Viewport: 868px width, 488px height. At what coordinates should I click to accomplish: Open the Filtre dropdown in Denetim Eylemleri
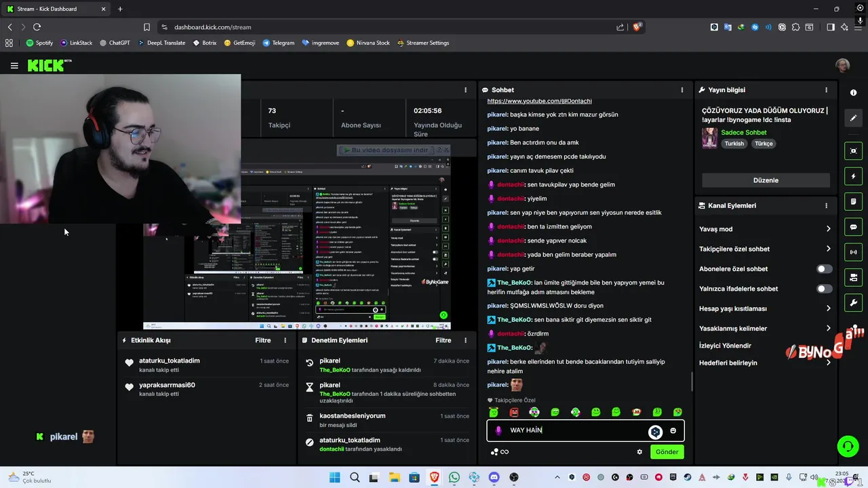(x=443, y=340)
